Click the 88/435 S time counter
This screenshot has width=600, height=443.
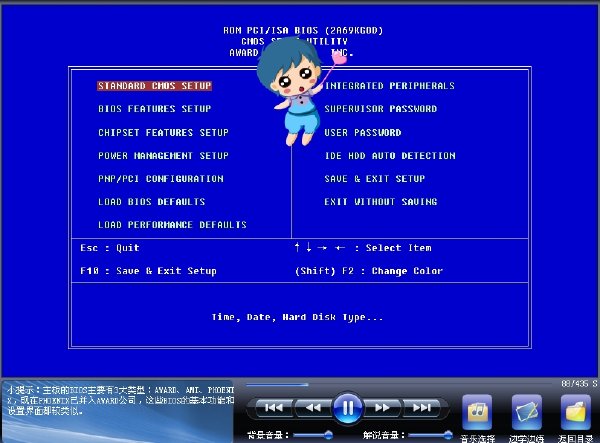tap(579, 383)
